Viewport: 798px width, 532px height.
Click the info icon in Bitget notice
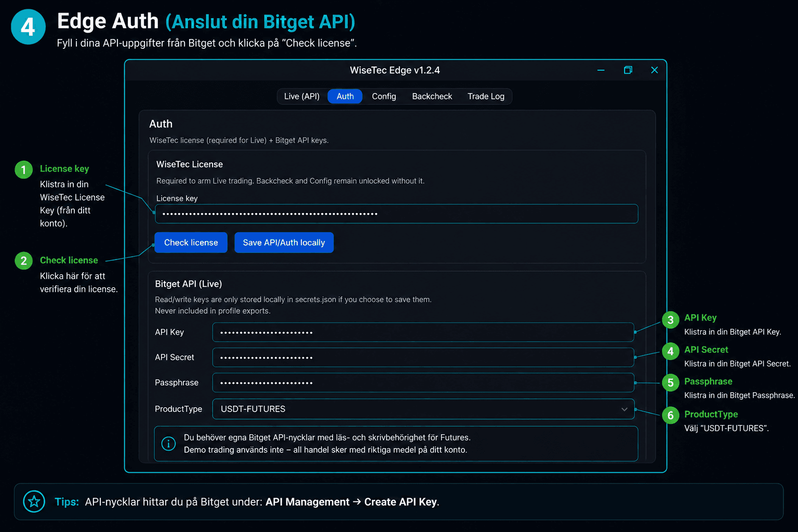click(x=168, y=444)
